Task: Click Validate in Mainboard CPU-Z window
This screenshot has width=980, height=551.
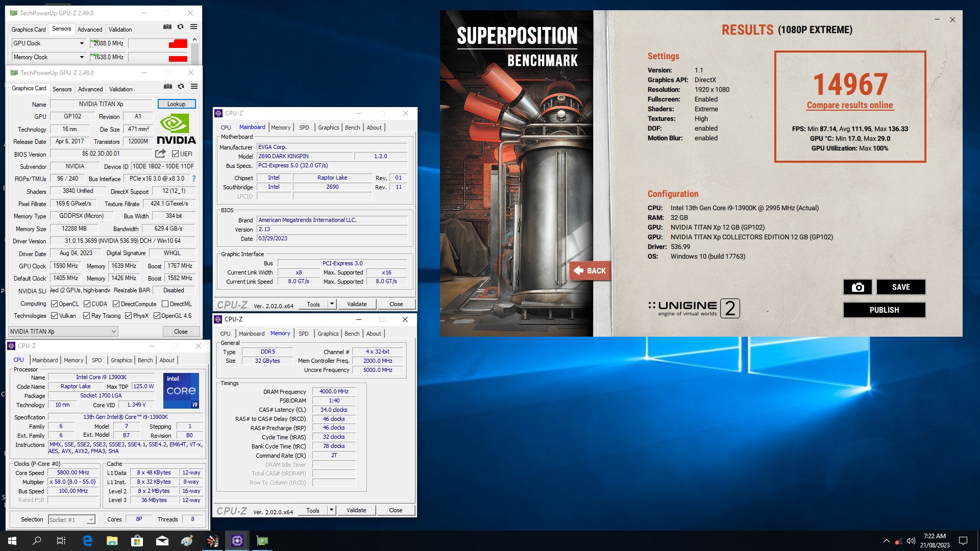Action: pyautogui.click(x=357, y=304)
